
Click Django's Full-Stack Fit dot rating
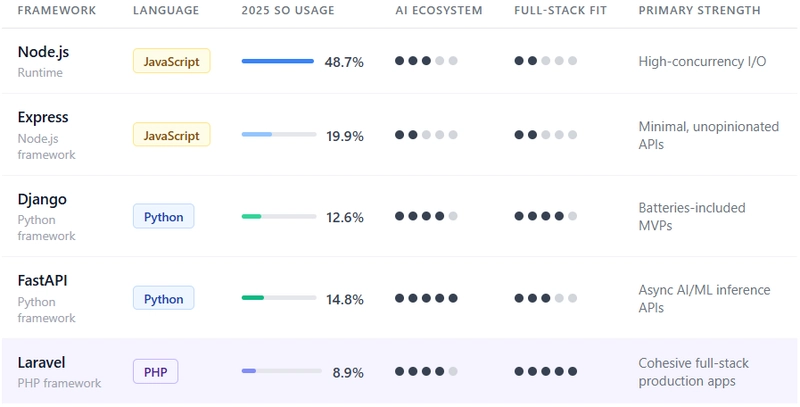tap(545, 216)
